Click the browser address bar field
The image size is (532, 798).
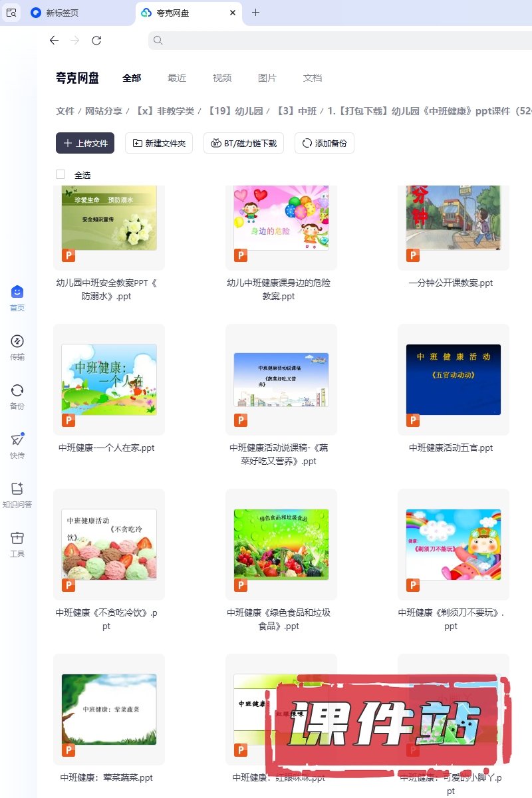click(332, 41)
